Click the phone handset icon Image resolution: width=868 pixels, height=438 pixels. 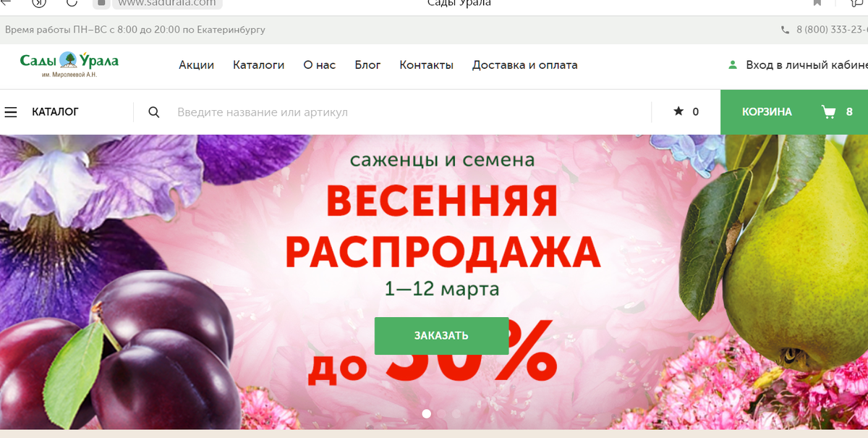click(786, 30)
